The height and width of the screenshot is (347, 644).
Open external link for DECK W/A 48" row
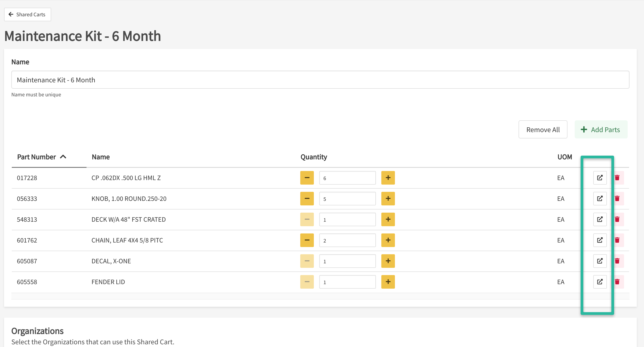point(600,219)
